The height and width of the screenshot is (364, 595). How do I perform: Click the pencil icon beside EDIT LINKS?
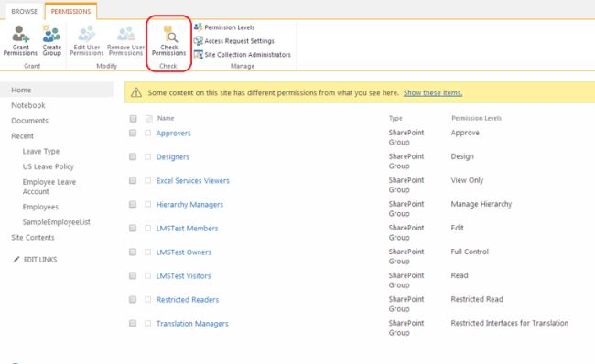tap(16, 260)
